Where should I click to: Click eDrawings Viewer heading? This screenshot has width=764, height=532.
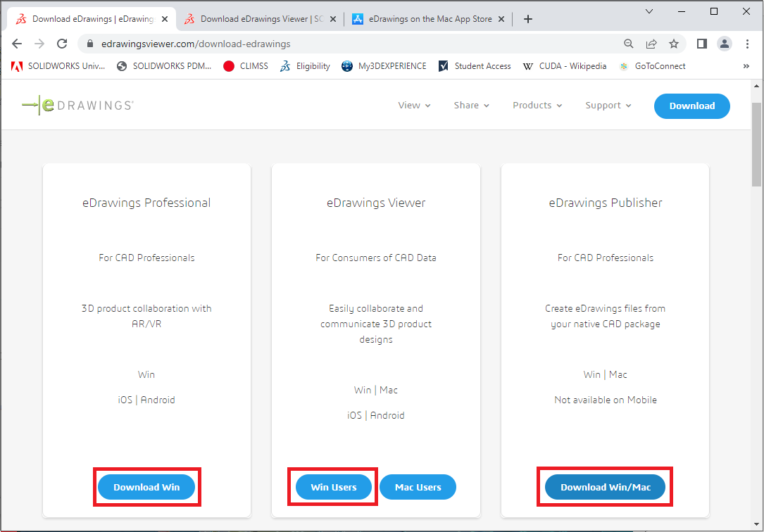pyautogui.click(x=376, y=203)
